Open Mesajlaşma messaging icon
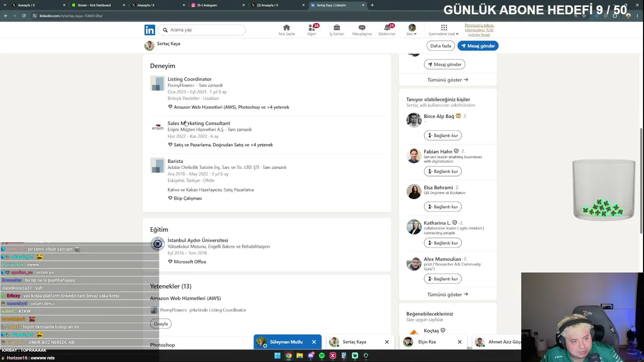The image size is (644, 362). (362, 30)
